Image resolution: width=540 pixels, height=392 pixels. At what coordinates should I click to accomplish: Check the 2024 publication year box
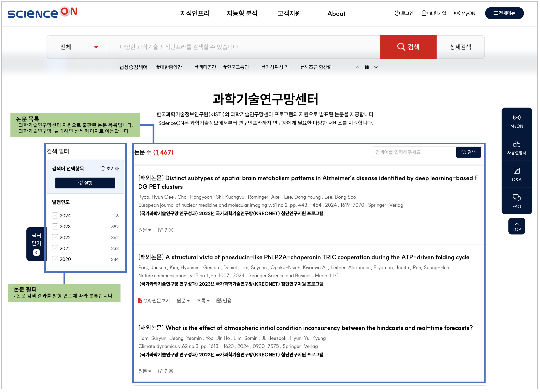55,216
